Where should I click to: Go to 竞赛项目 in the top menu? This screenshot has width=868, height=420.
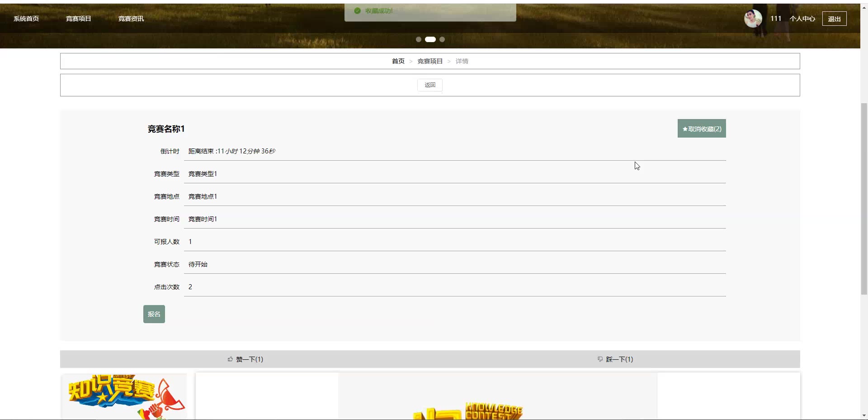pyautogui.click(x=79, y=19)
